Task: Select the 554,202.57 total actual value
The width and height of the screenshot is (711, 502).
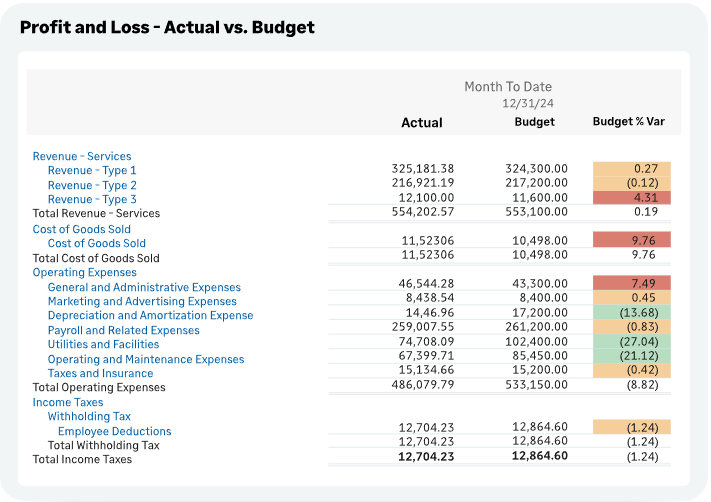Action: [x=423, y=212]
